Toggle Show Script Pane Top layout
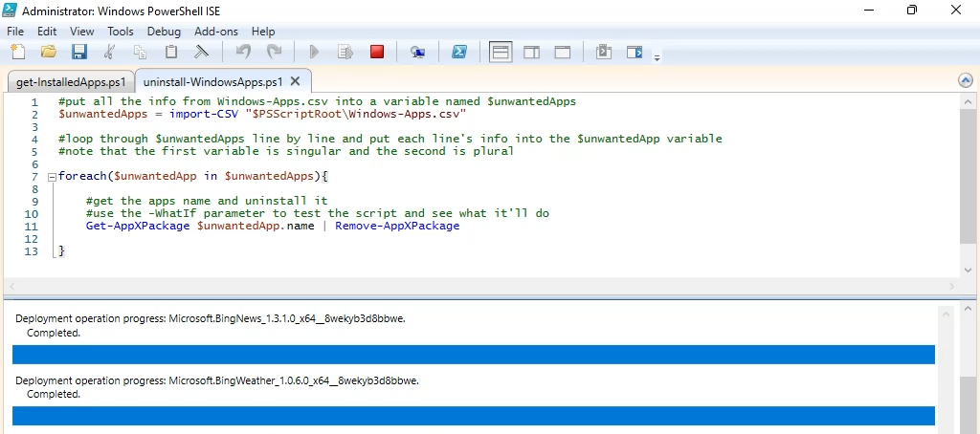980x434 pixels. 501,52
